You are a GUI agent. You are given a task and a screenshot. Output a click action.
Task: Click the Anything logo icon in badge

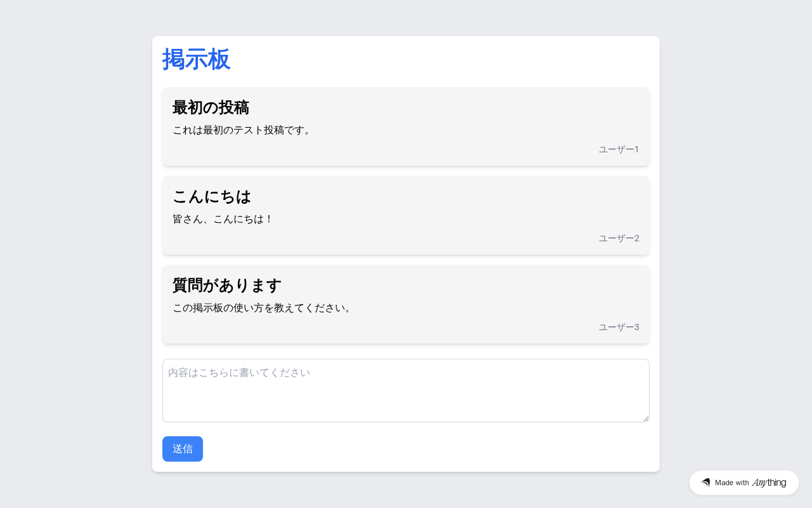pos(705,483)
